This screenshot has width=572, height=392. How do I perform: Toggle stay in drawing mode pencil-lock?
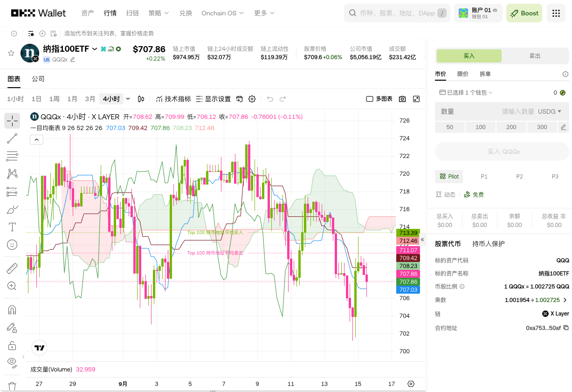(12, 328)
